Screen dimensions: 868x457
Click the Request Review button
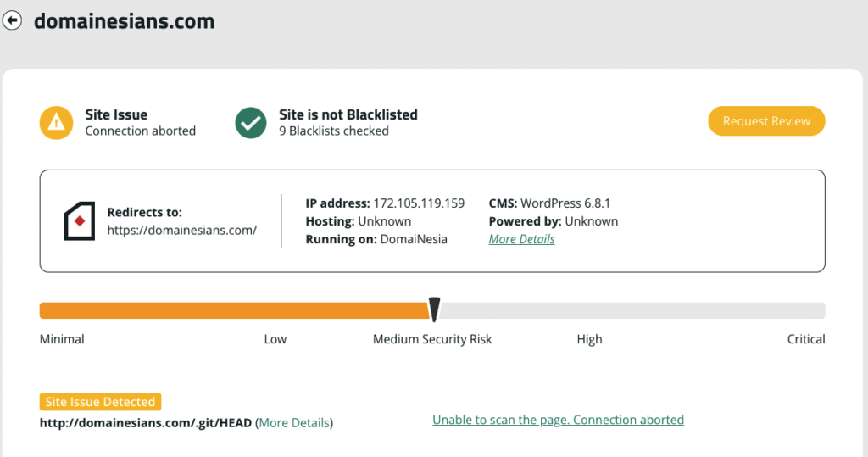[x=766, y=120]
